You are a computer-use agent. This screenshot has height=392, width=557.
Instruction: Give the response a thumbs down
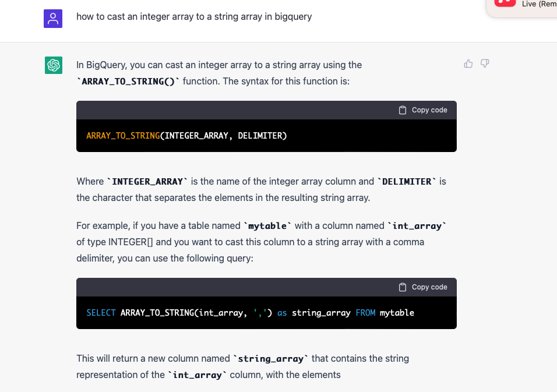[x=485, y=63]
